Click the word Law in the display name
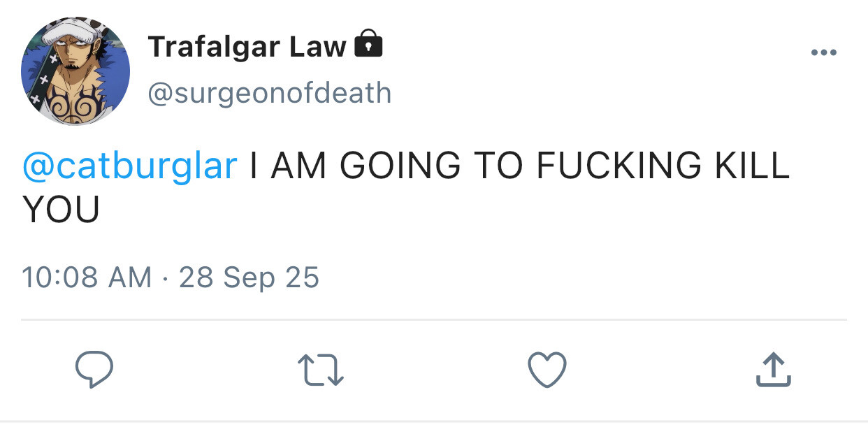 319,48
